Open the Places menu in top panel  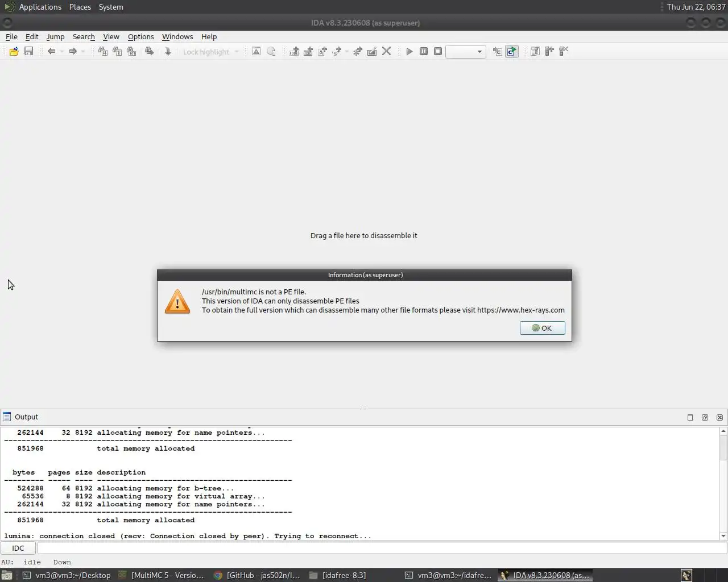80,7
